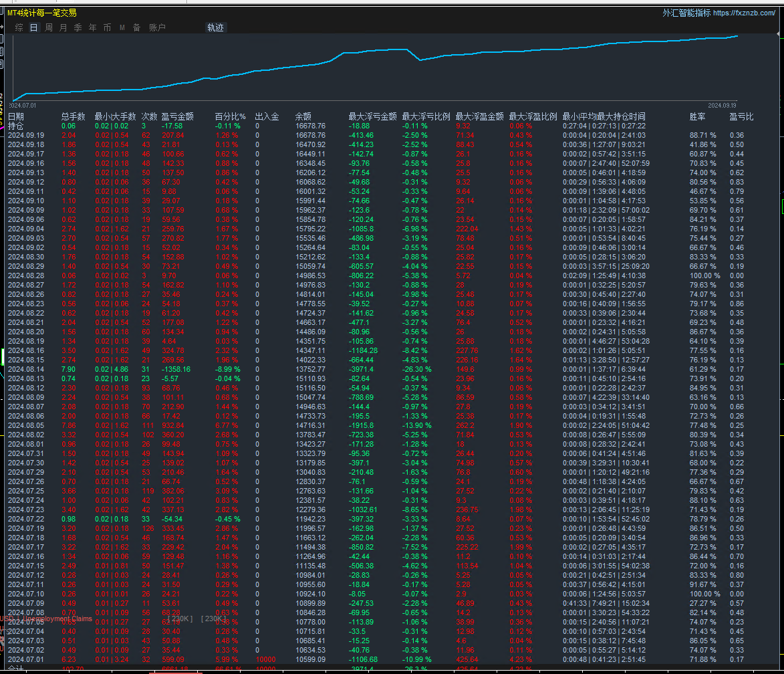Image resolution: width=784 pixels, height=674 pixels.
Task: Switch to the 综 summary tab
Action: pos(19,27)
